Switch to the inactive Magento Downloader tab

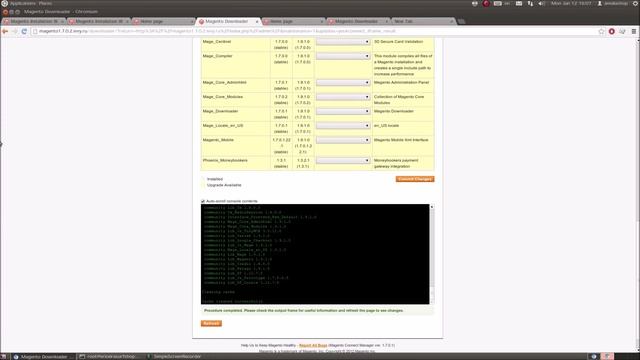(358, 21)
